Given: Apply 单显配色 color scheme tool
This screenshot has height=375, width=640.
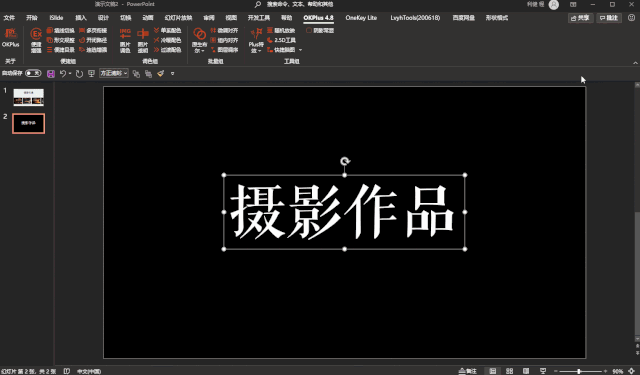Looking at the screenshot, I should [167, 31].
